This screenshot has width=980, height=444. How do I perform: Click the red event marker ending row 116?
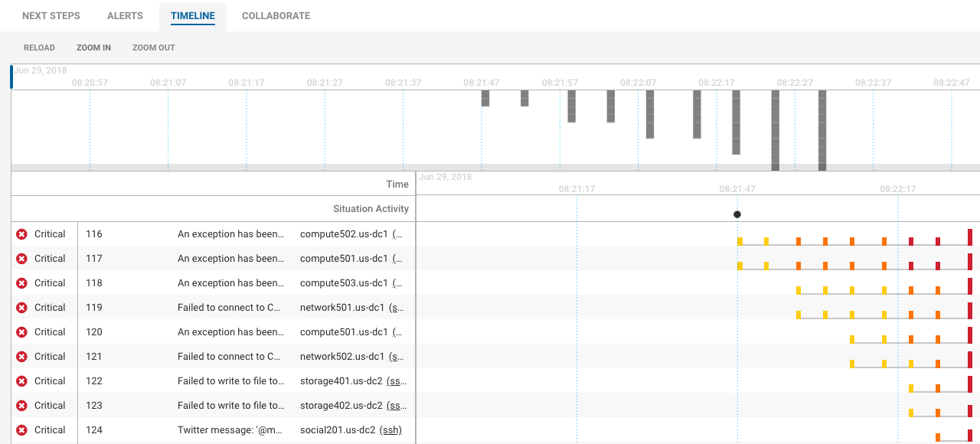970,237
